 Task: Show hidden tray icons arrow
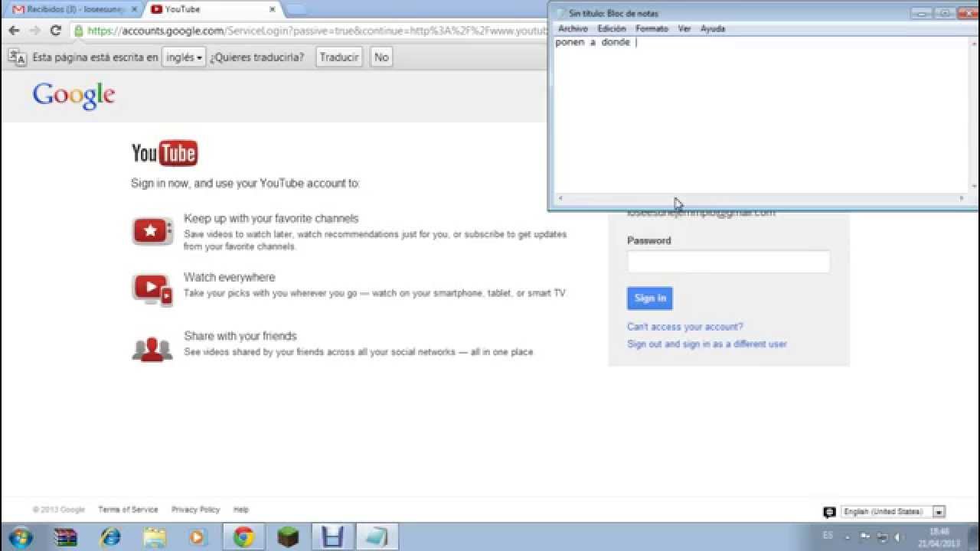click(x=848, y=537)
